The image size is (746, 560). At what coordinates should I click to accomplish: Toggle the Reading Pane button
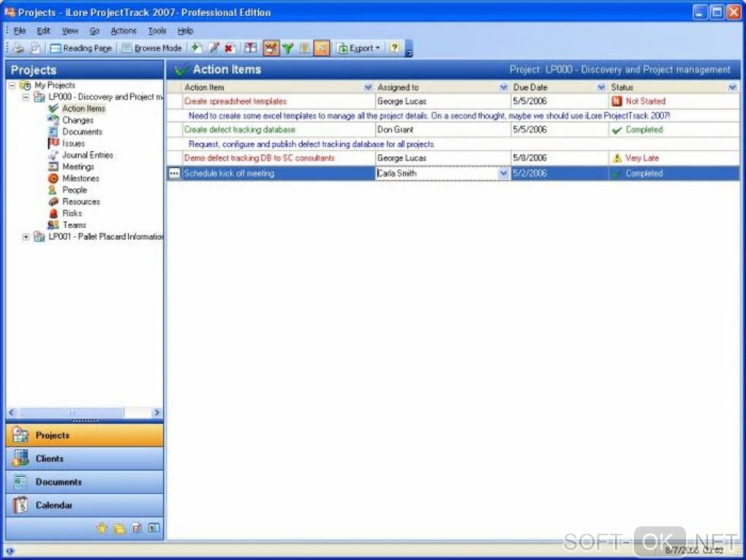[x=81, y=48]
